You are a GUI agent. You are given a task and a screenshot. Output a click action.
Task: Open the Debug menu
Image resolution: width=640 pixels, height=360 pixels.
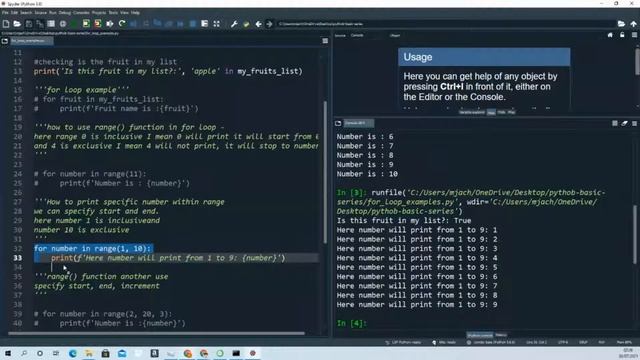(x=64, y=13)
